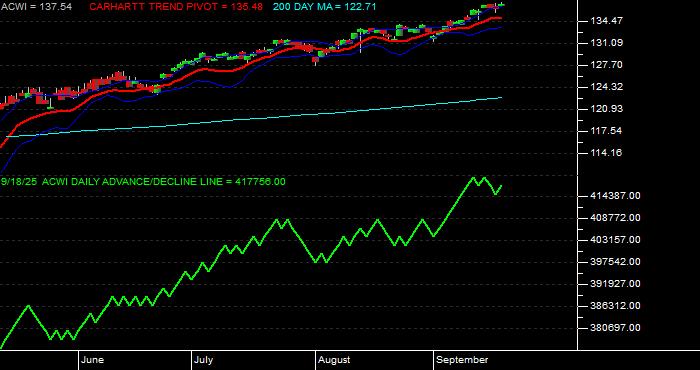Select the September month marker on time axis

point(462,360)
